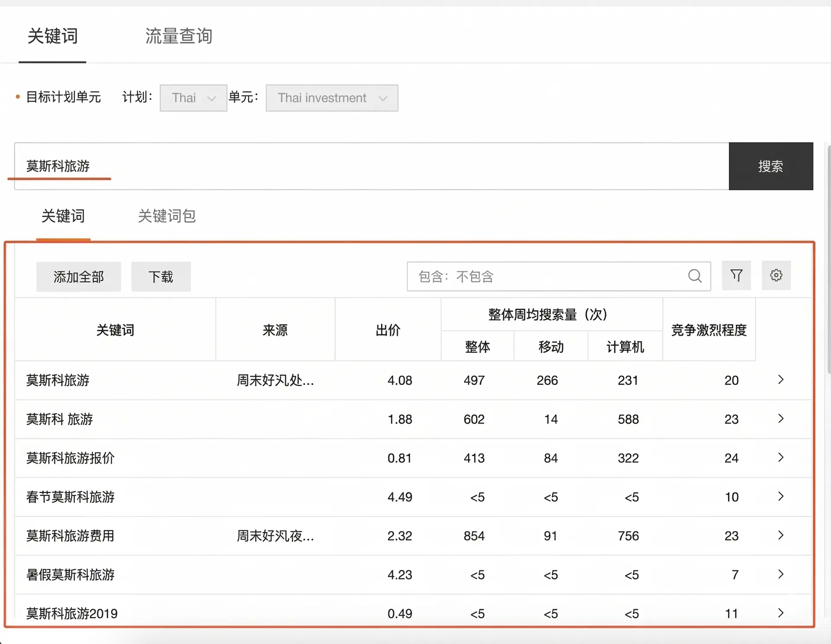Image resolution: width=831 pixels, height=644 pixels.
Task: Expand the 莫斯科旅游2019 row arrow
Action: (x=781, y=613)
